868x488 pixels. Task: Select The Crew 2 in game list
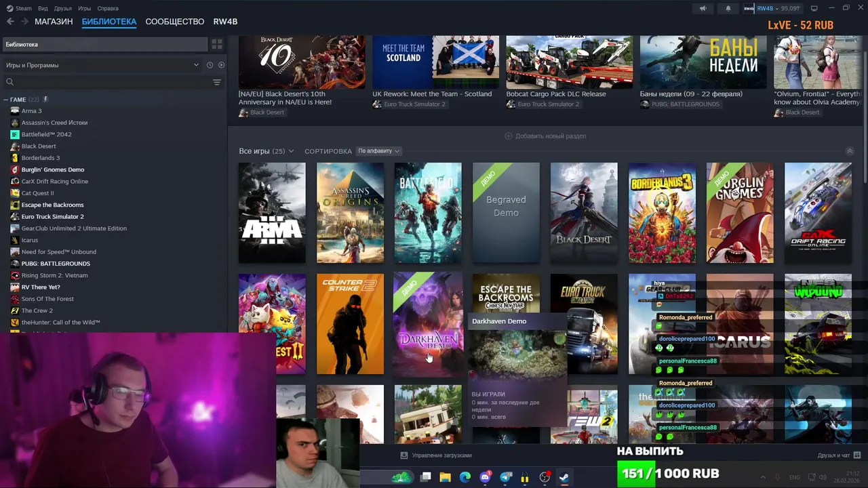pyautogui.click(x=37, y=310)
